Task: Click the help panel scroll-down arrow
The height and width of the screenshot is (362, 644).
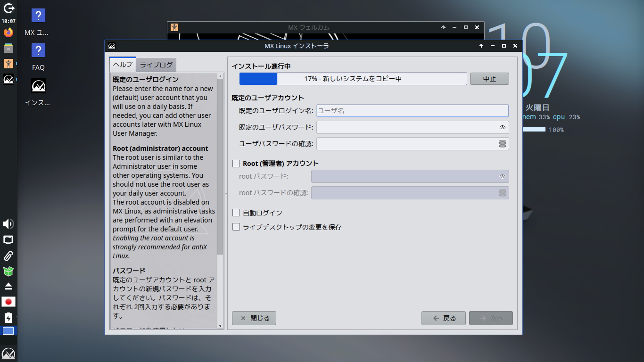Action: [x=220, y=326]
